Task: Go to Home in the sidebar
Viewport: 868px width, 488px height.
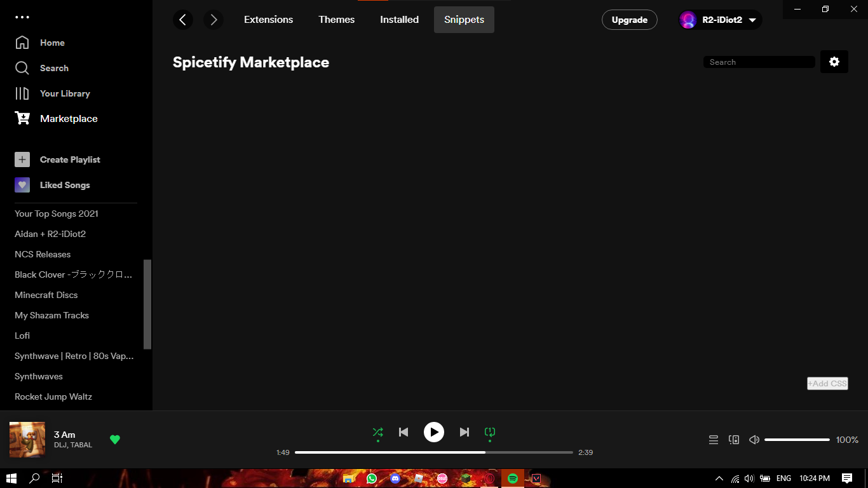Action: [x=39, y=43]
